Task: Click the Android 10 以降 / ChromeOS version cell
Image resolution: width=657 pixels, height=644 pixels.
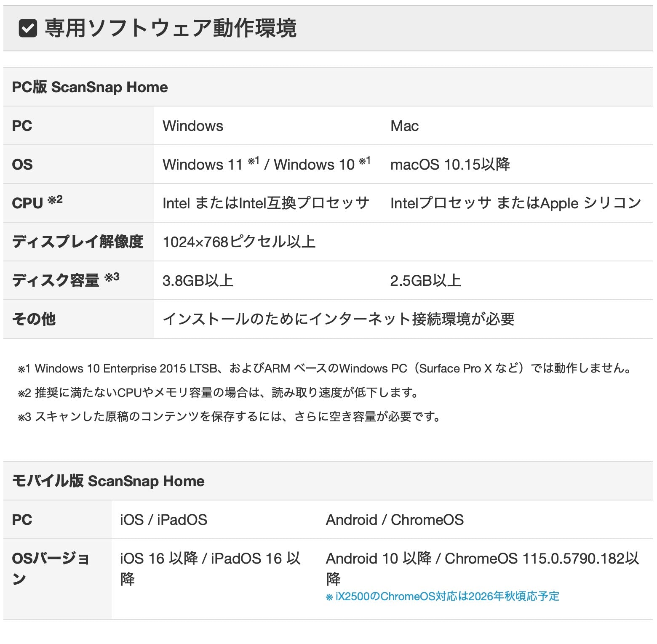Action: tap(485, 579)
